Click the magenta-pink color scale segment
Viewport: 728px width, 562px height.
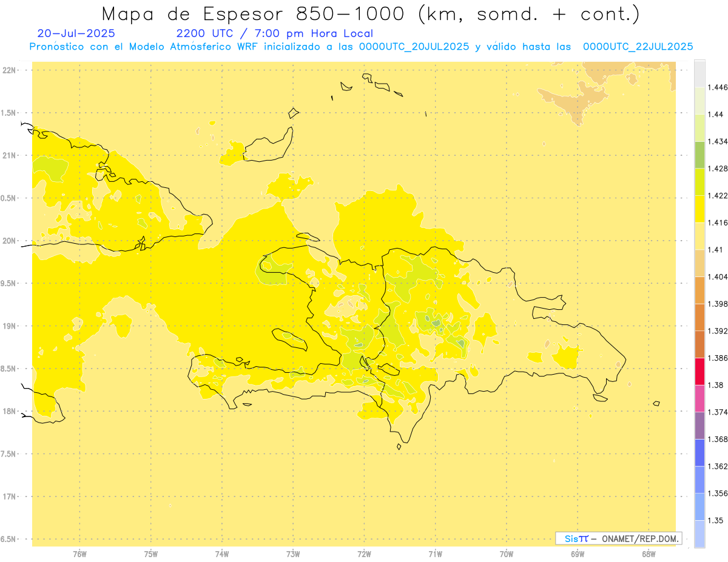pos(699,398)
